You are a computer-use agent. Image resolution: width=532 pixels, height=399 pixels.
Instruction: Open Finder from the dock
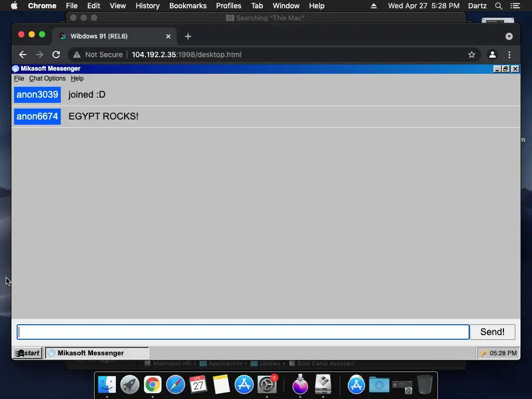click(107, 385)
